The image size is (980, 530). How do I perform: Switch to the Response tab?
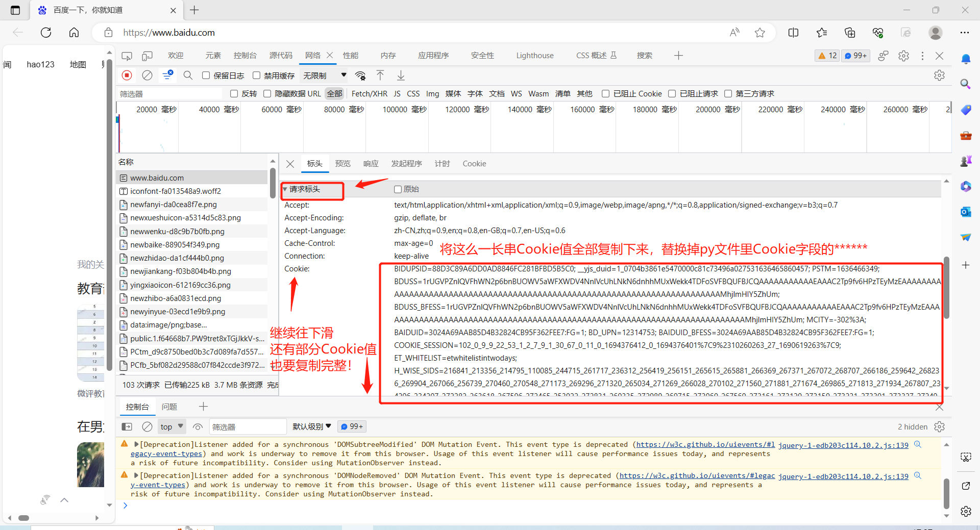click(371, 164)
